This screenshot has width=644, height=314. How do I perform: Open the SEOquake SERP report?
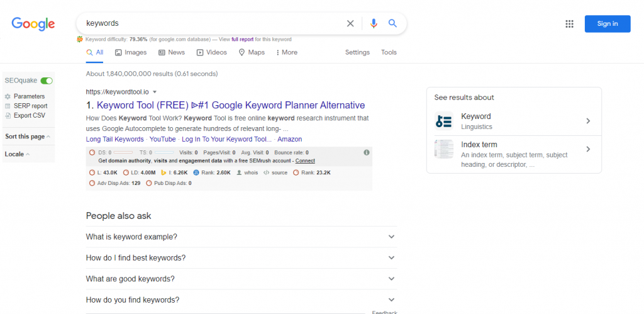(26, 106)
